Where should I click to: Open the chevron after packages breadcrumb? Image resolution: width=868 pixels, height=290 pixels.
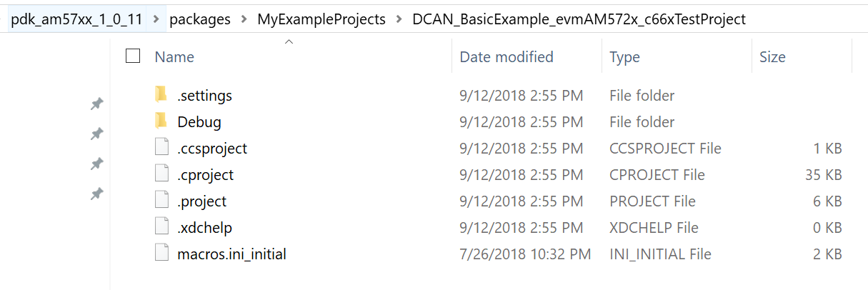[244, 19]
